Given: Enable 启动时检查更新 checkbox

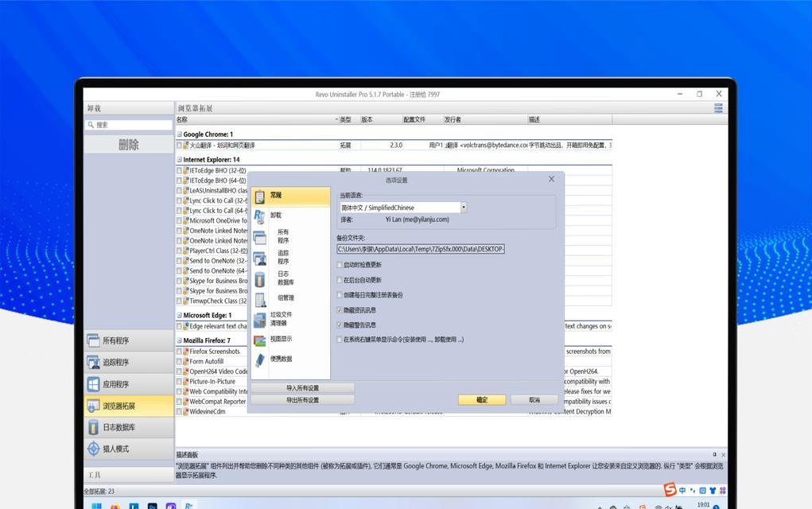Looking at the screenshot, I should 340,265.
